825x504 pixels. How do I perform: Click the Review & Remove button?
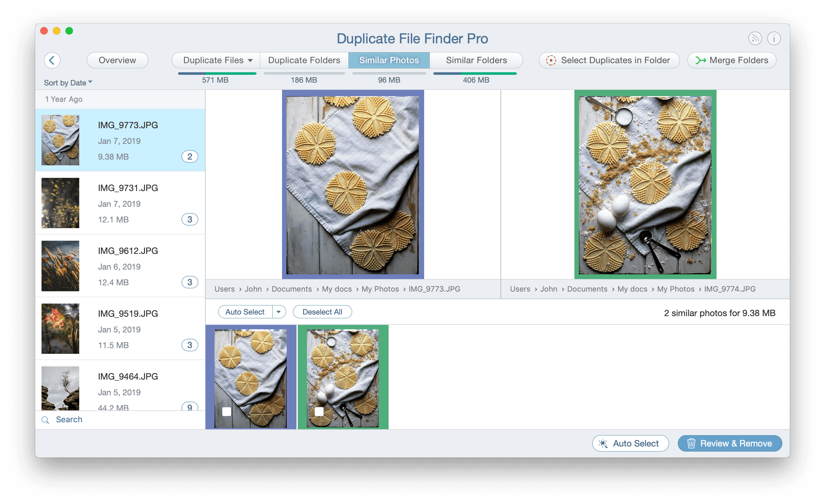(x=729, y=443)
